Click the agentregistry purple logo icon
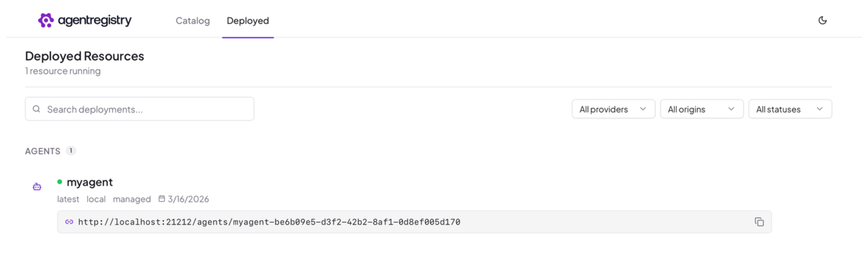Image resolution: width=868 pixels, height=278 pixels. click(46, 20)
